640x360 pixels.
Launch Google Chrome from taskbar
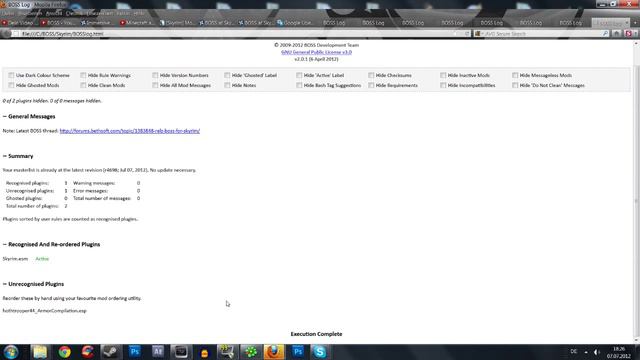64,352
